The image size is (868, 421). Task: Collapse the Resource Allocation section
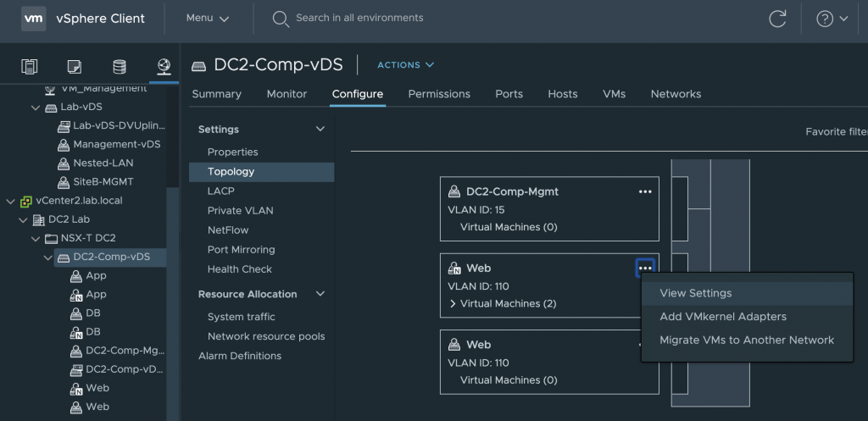coord(320,294)
